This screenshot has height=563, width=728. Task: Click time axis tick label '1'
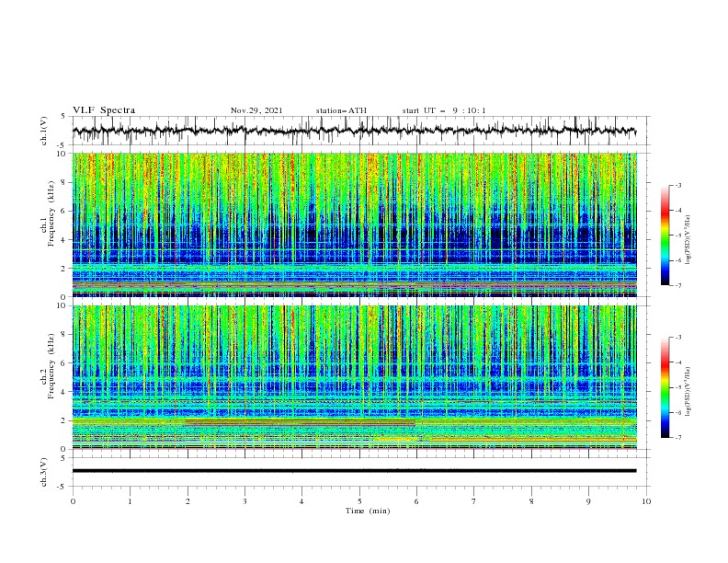click(x=130, y=501)
